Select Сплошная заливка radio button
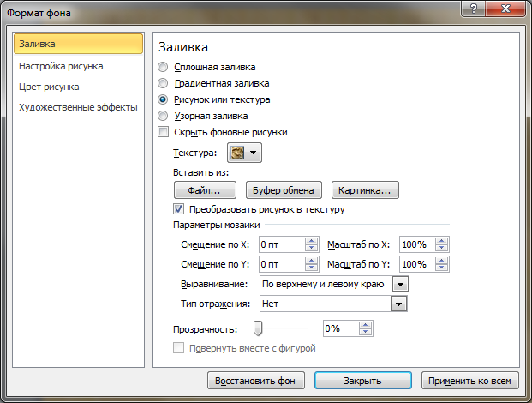 click(163, 67)
